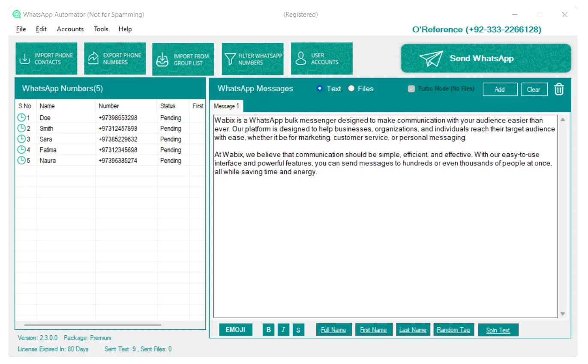Image resolution: width=588 pixels, height=364 pixels.
Task: Click the Number column header
Action: coord(126,106)
